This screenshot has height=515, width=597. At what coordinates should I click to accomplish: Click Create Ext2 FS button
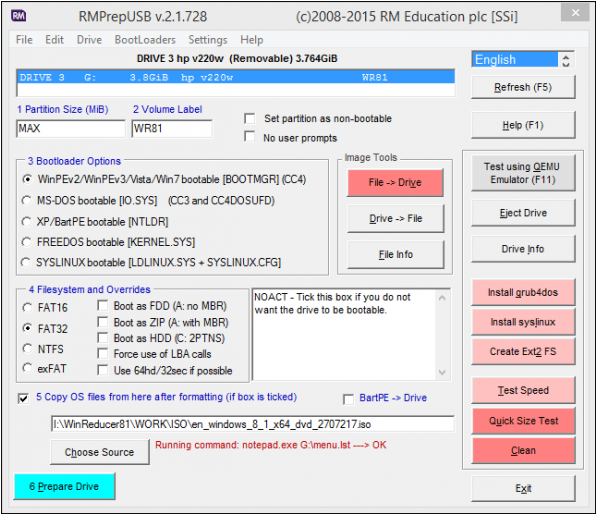(x=523, y=351)
